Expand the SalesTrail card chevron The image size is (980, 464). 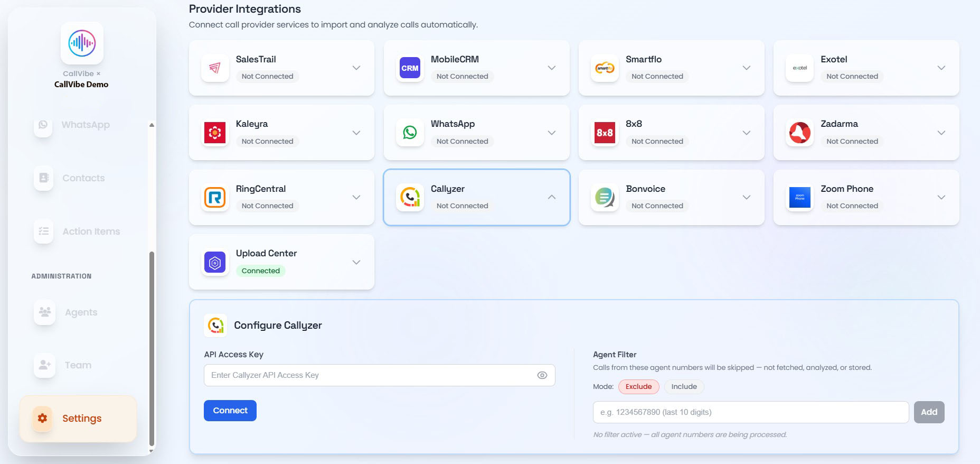[x=356, y=68]
